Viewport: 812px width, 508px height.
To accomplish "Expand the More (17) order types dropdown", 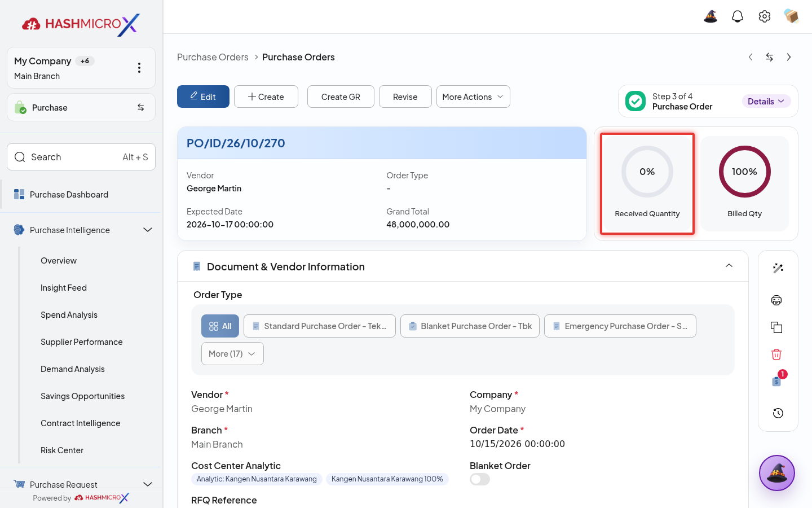I will 232,354.
